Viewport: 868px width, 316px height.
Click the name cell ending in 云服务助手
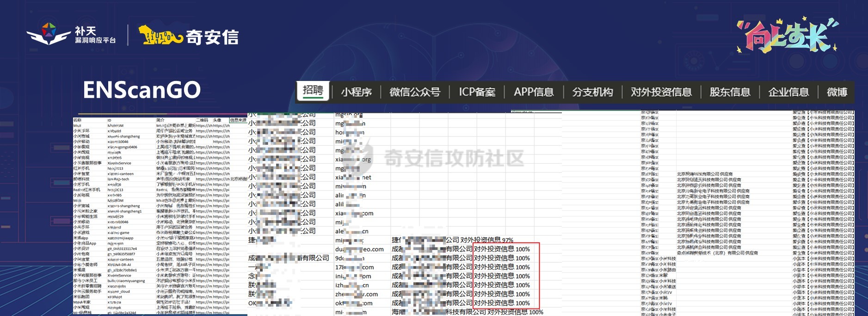pyautogui.click(x=87, y=291)
